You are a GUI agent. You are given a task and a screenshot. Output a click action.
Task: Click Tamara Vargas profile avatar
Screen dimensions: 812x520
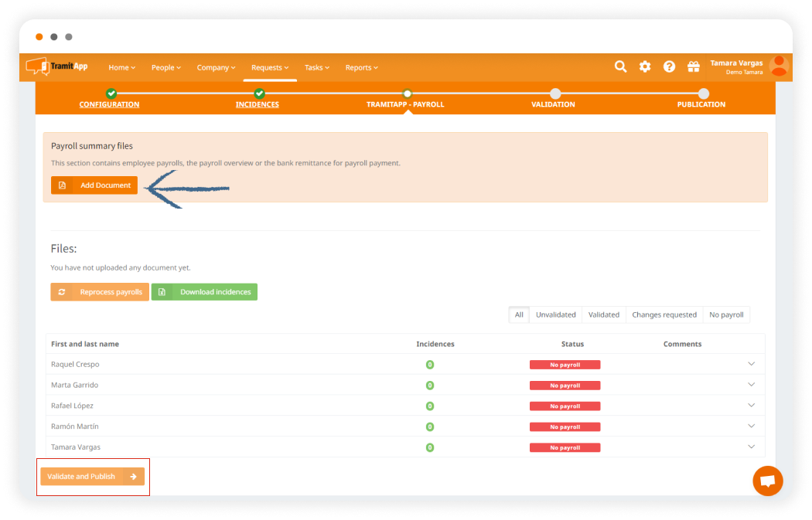(x=779, y=66)
